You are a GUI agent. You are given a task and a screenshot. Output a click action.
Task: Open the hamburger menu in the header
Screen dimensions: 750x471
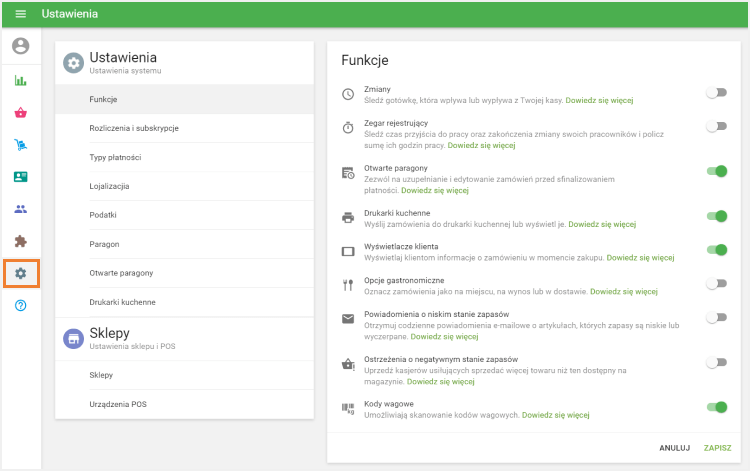(20, 14)
